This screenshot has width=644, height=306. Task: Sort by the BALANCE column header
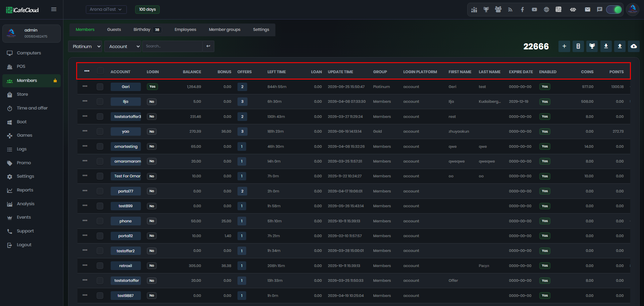[x=192, y=72]
